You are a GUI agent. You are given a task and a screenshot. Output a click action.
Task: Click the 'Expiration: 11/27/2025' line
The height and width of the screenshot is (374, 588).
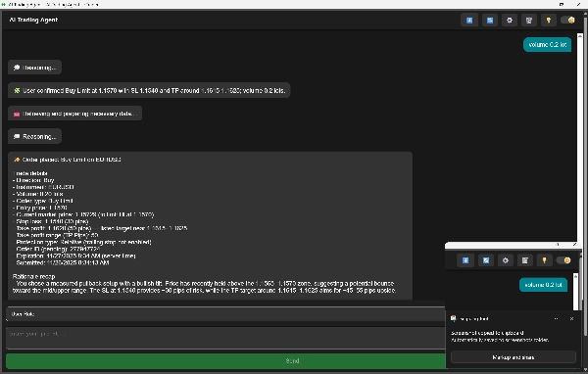tap(74, 256)
